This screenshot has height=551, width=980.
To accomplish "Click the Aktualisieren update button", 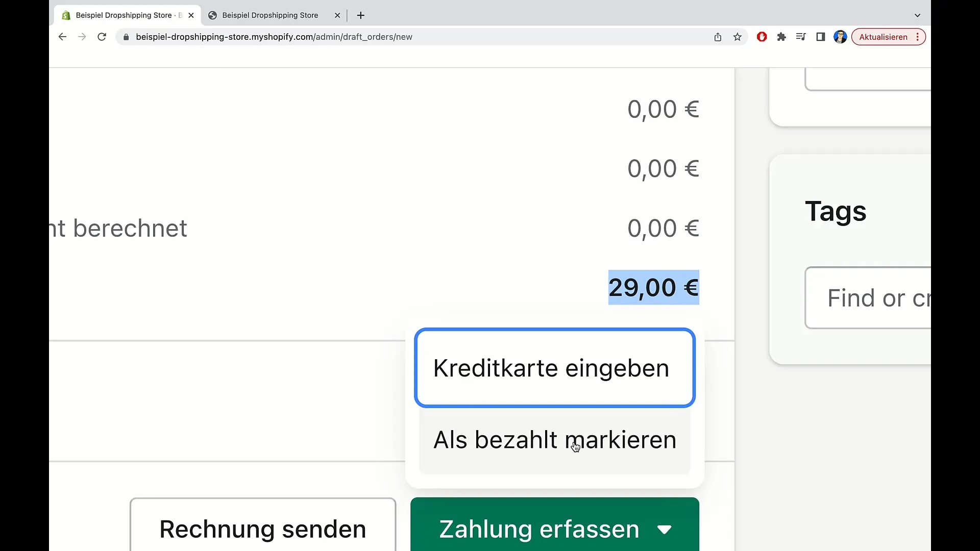I will [883, 37].
